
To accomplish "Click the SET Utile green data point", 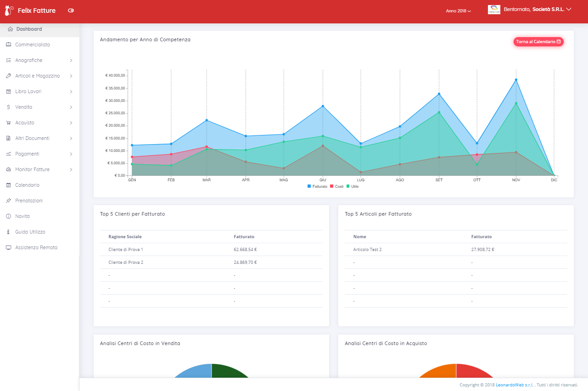I will coord(439,112).
